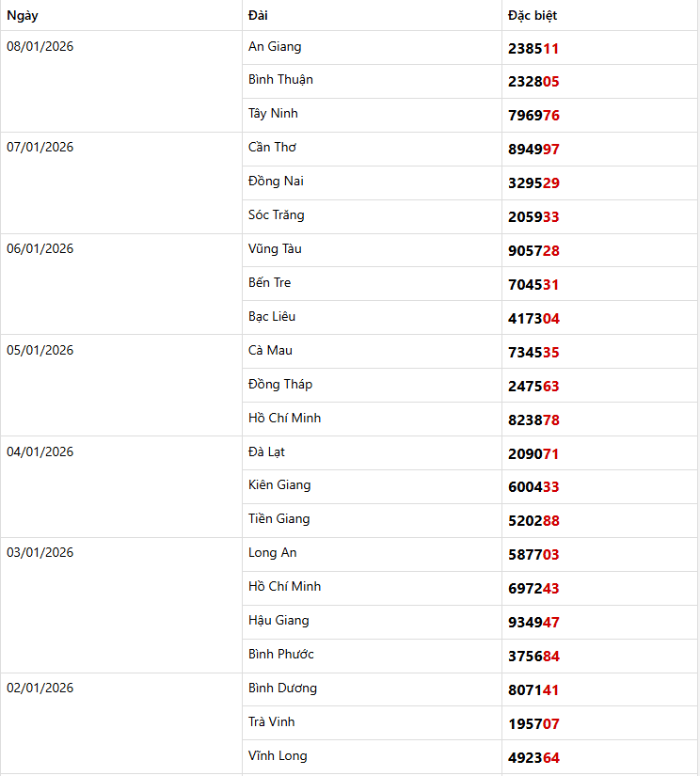Click the Đặc biệt column header
700x776 pixels.
[x=533, y=15]
